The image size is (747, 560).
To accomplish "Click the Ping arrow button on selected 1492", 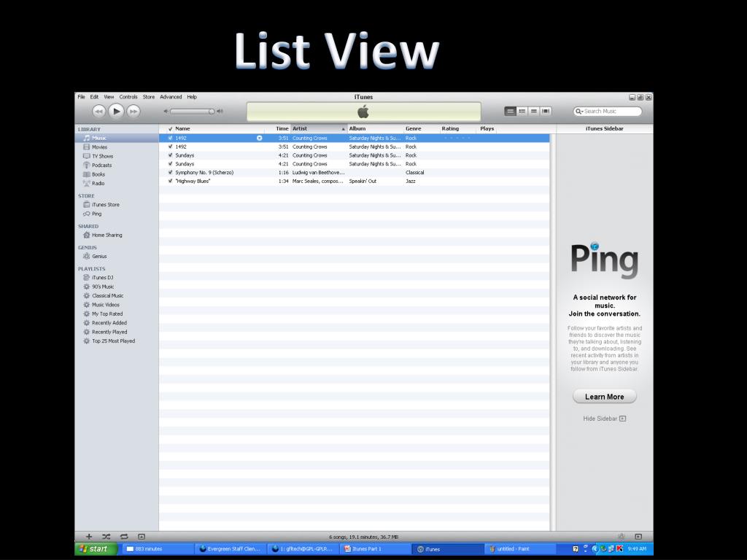I will tap(260, 138).
